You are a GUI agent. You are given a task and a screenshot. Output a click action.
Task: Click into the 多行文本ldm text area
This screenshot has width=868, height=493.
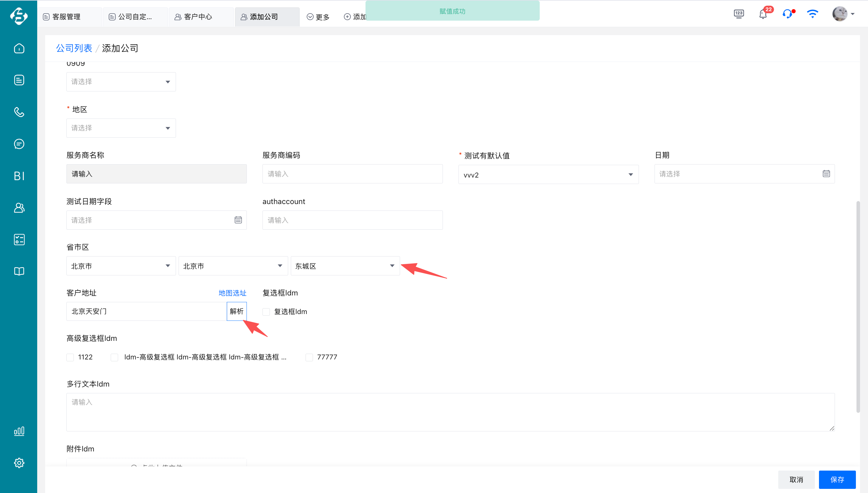(450, 412)
